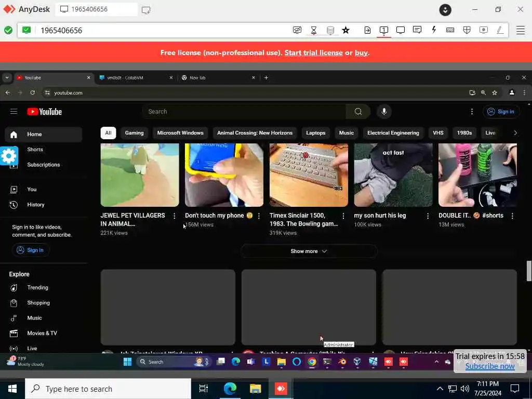Select the All filter chip

(x=108, y=133)
